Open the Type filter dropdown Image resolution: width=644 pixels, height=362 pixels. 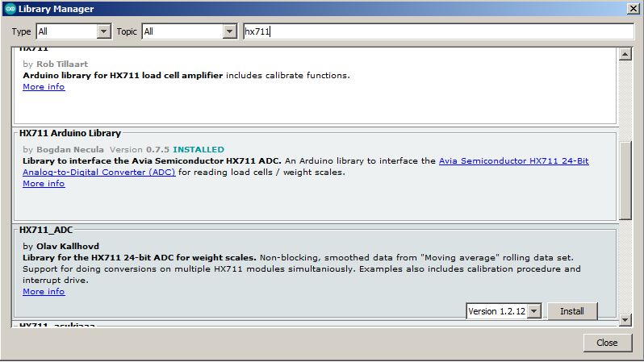pyautogui.click(x=73, y=31)
